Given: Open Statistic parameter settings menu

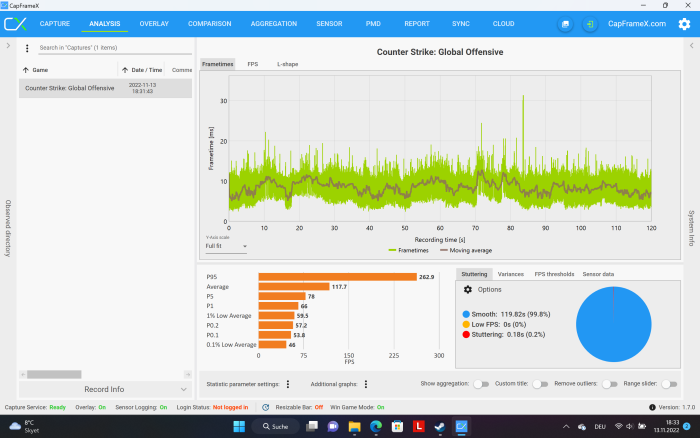Looking at the screenshot, I should (288, 383).
